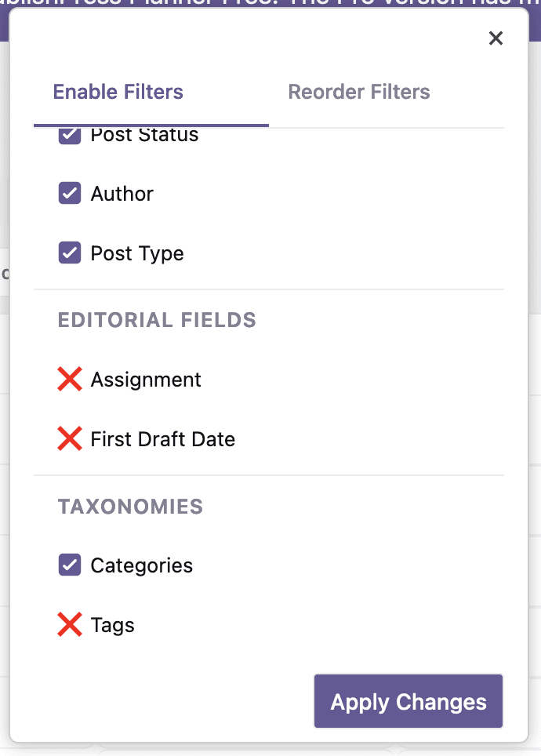Image resolution: width=541 pixels, height=756 pixels.
Task: Click the red X icon next to Tags
Action: coord(69,624)
